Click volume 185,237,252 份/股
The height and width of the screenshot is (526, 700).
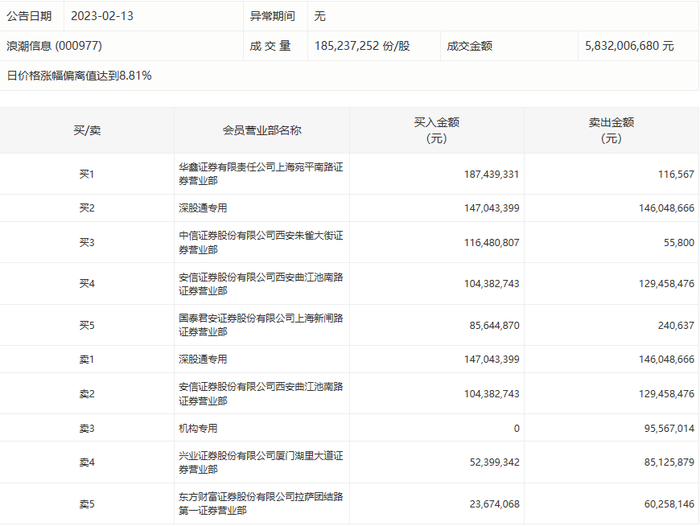coord(362,46)
